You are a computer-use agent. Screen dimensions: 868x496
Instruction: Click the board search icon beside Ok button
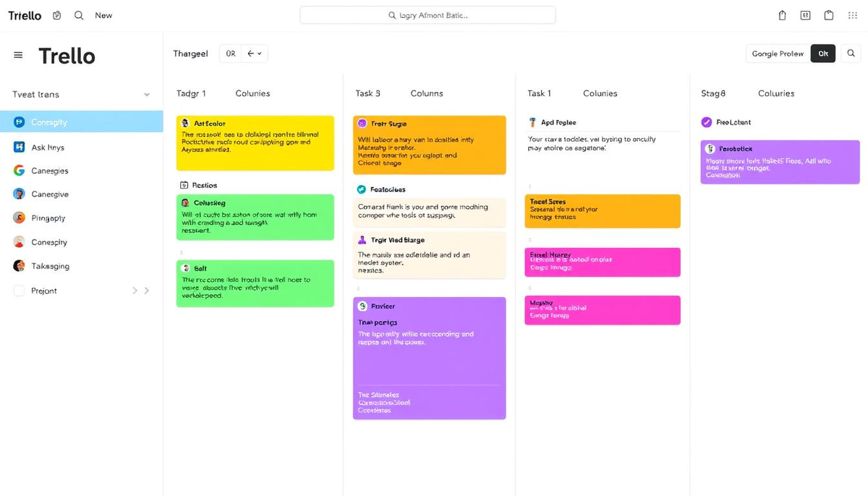[851, 54]
